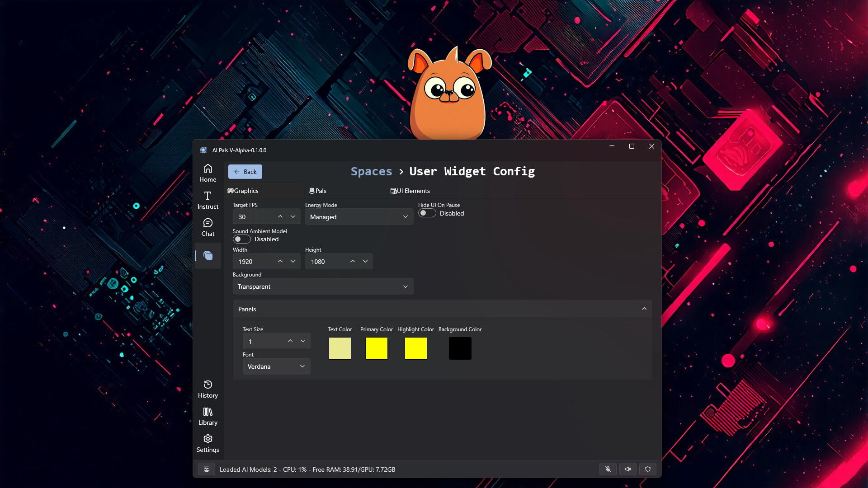
Task: Open the Library section
Action: tap(208, 416)
